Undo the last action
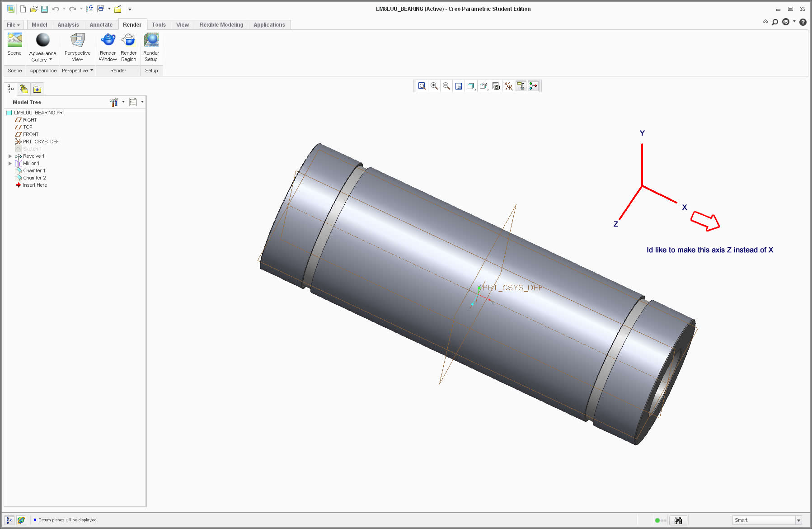 tap(56, 9)
